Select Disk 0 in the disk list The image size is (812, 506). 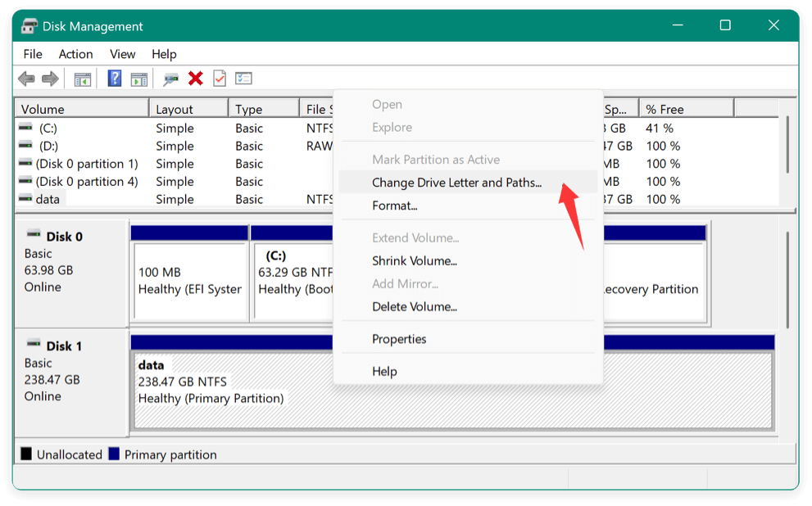(63, 237)
